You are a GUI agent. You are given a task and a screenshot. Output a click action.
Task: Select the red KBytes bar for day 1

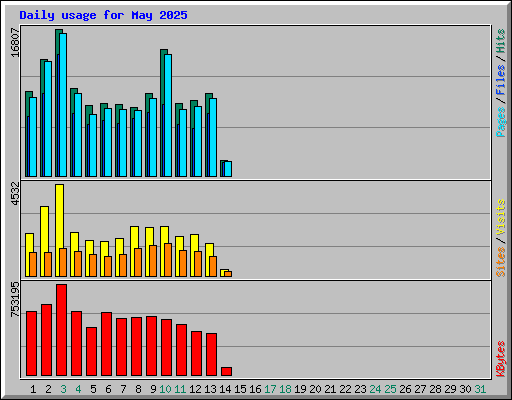(x=31, y=343)
